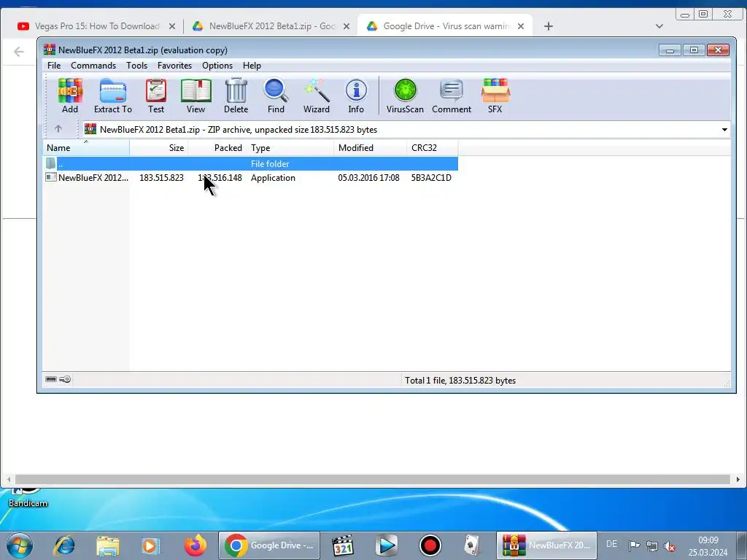
Task: Sort by the Type column header
Action: 290,148
